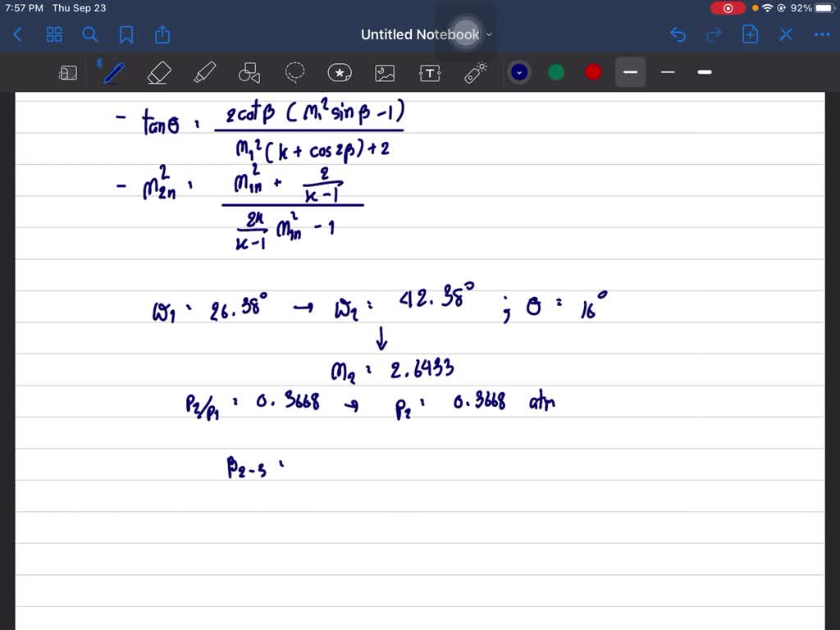Select the Pen tool
The height and width of the screenshot is (630, 840).
click(x=112, y=73)
